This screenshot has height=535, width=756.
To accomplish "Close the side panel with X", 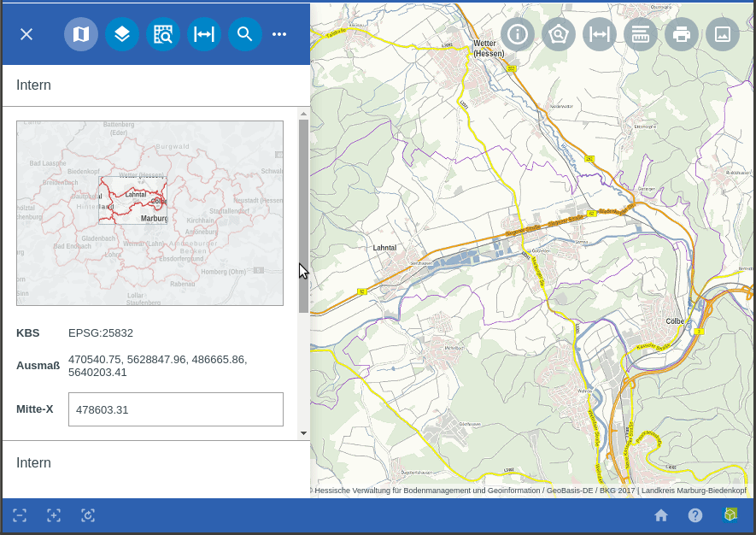I will click(26, 34).
